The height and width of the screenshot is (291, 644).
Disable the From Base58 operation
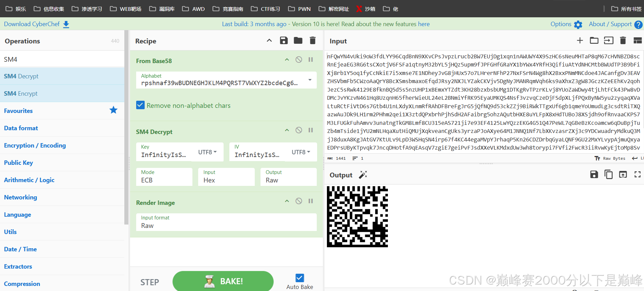pyautogui.click(x=299, y=60)
